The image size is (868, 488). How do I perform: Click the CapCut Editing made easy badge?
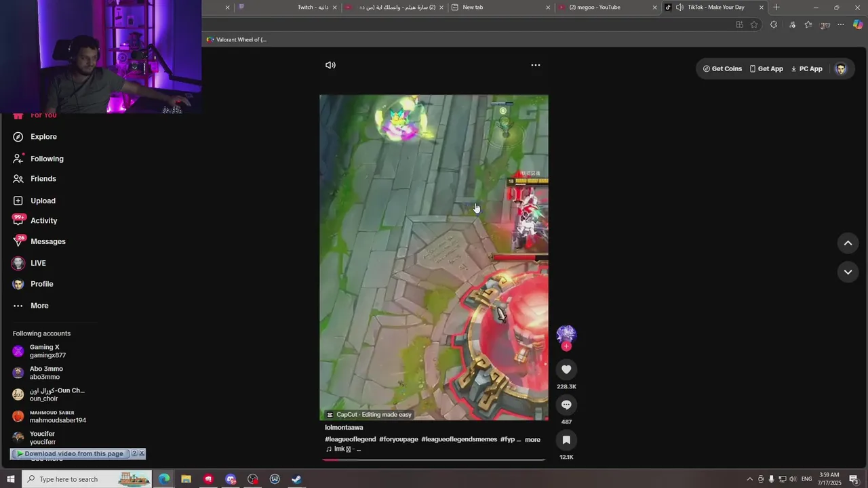coord(369,415)
